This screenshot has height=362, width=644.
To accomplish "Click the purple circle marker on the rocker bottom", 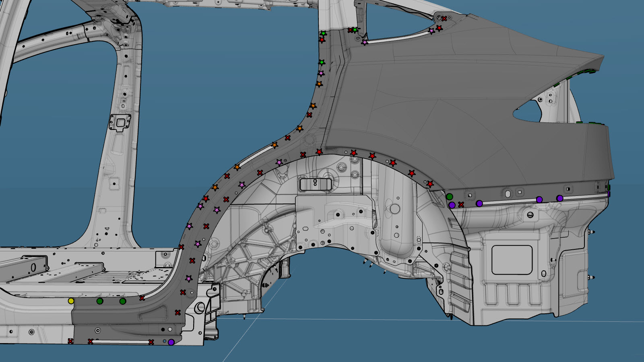I will pos(171,342).
